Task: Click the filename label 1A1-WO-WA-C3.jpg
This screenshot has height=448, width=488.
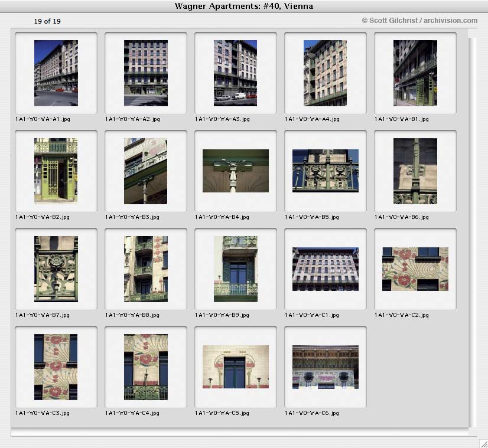Action: pos(43,413)
